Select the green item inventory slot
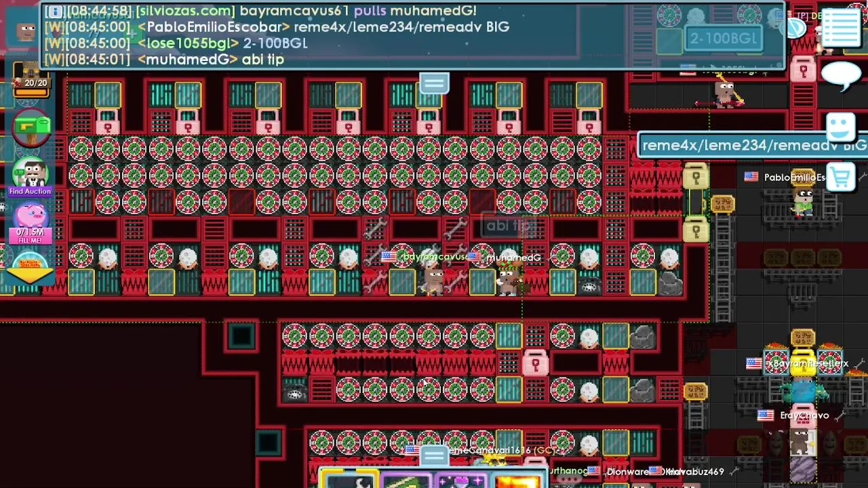 (x=406, y=481)
